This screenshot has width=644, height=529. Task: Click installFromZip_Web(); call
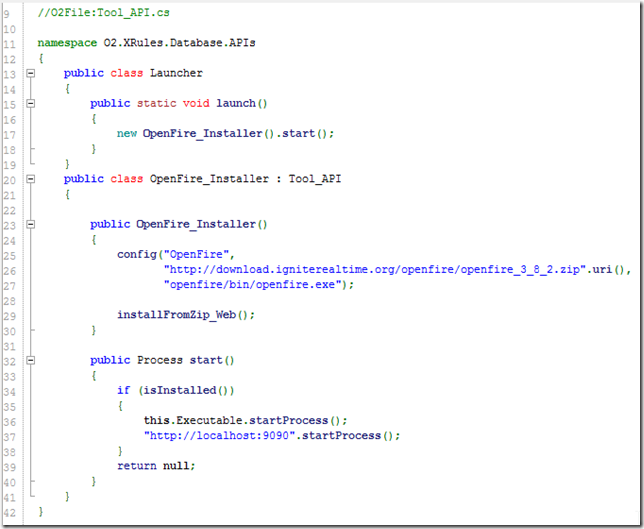pyautogui.click(x=186, y=315)
